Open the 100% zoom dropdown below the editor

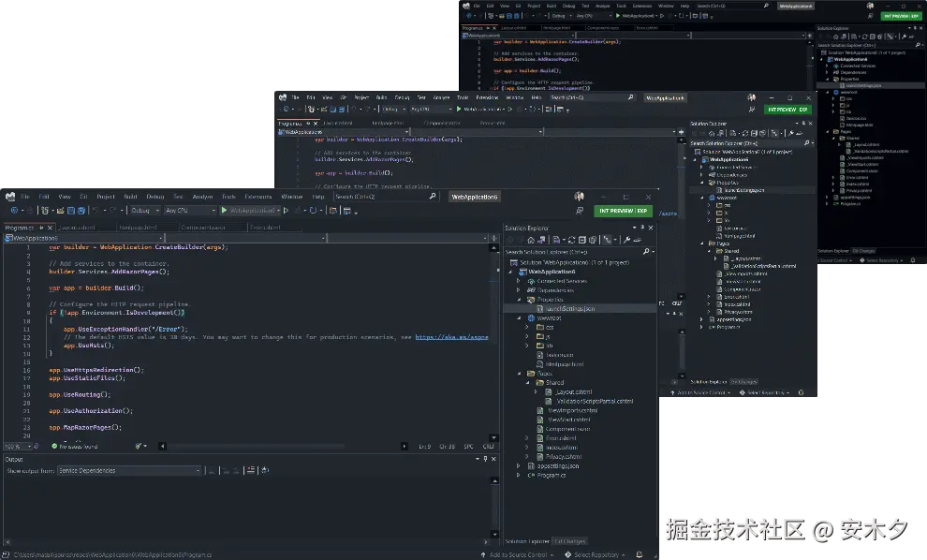pyautogui.click(x=18, y=447)
